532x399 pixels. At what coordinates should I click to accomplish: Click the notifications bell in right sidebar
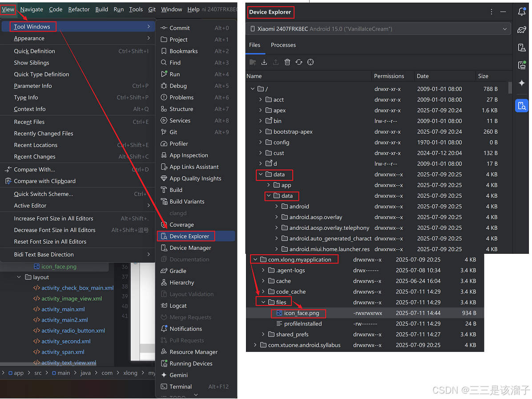[521, 12]
